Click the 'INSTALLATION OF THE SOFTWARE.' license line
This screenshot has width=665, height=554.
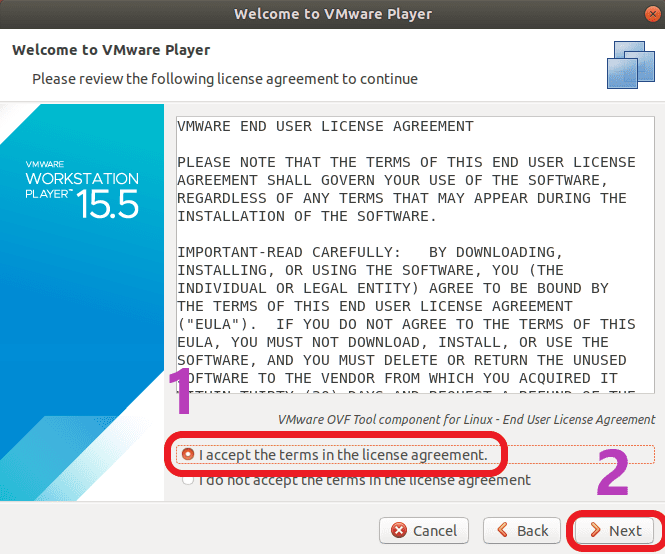coord(307,216)
